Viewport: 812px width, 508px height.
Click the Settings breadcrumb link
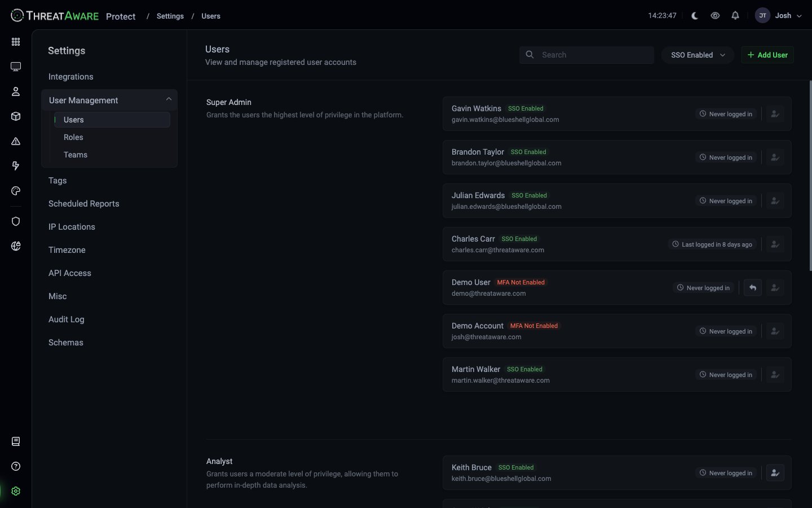point(170,16)
